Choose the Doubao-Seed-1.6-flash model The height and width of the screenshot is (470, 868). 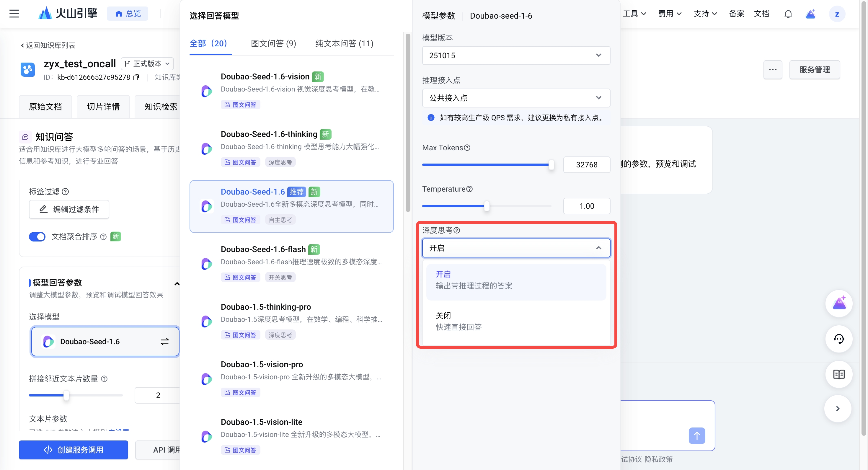click(291, 264)
